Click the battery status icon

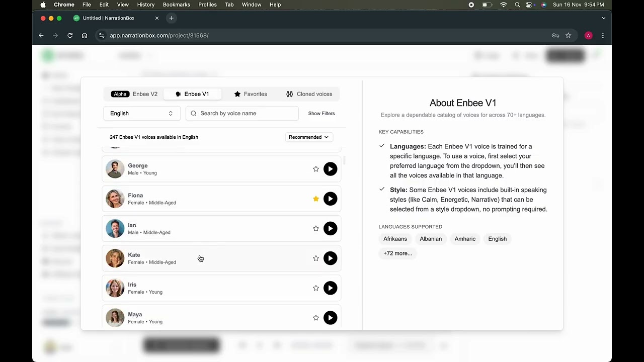[x=487, y=5]
